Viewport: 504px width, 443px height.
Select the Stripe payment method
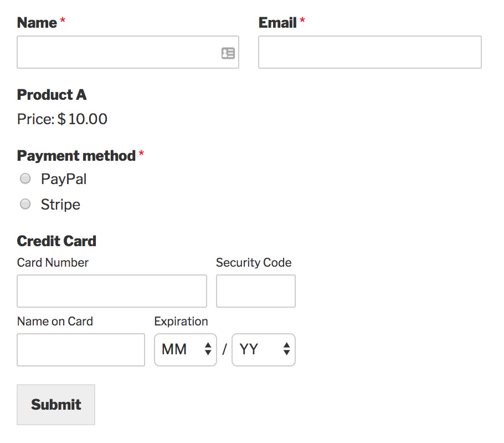tap(25, 204)
